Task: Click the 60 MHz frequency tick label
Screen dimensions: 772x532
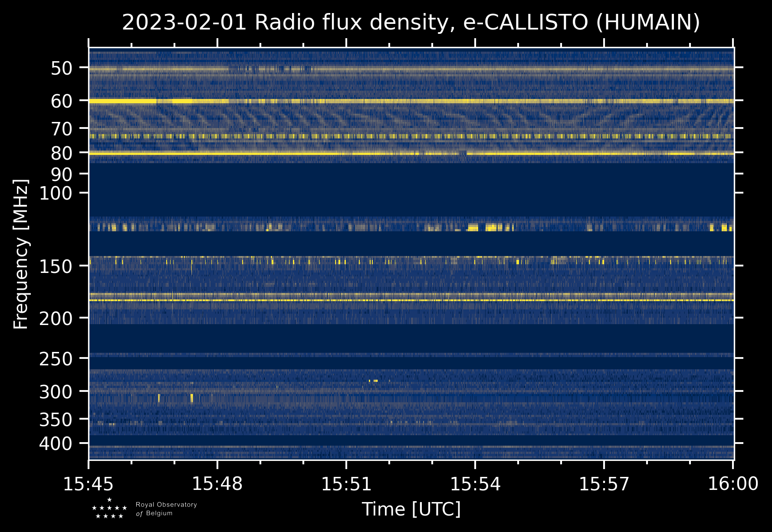Action: point(61,101)
